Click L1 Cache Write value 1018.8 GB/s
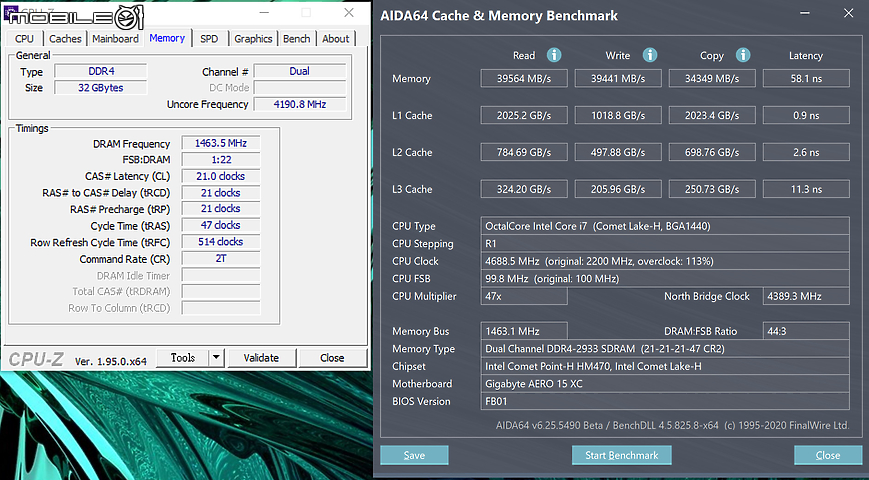The width and height of the screenshot is (869, 480). pyautogui.click(x=618, y=115)
